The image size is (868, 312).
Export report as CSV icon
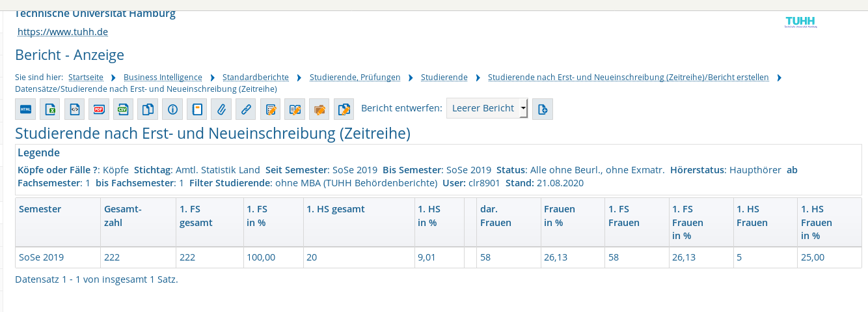tap(123, 109)
